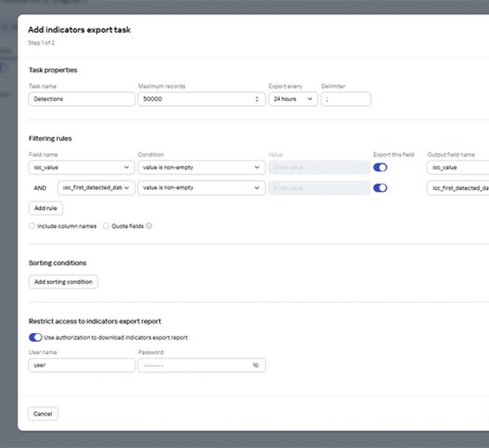Screen dimensions: 489x448
Task: Open the first row's value is non-empty condition dropdown
Action: (201, 168)
